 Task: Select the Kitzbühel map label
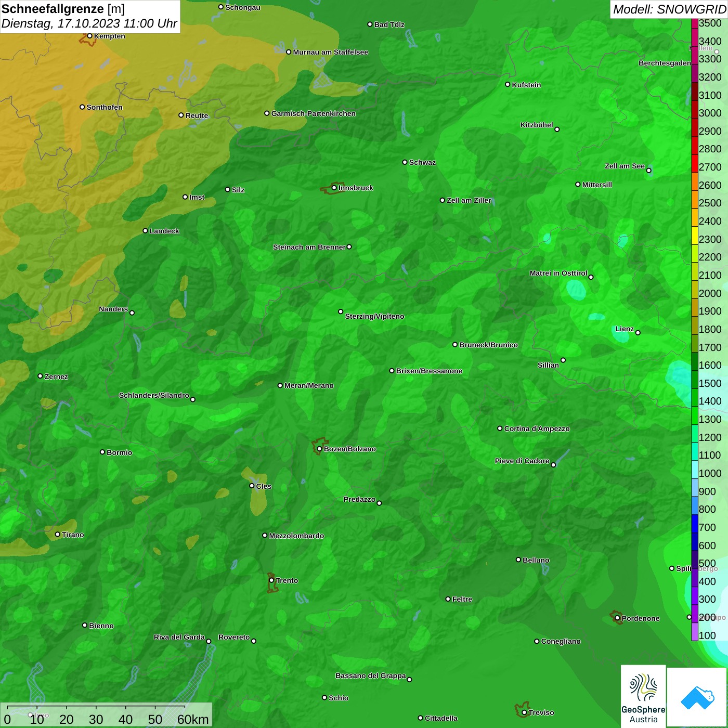(x=537, y=125)
